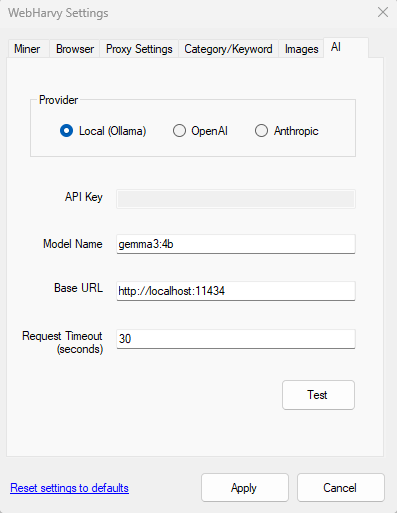Apply the settings
Image resolution: width=397 pixels, height=513 pixels.
pyautogui.click(x=245, y=488)
